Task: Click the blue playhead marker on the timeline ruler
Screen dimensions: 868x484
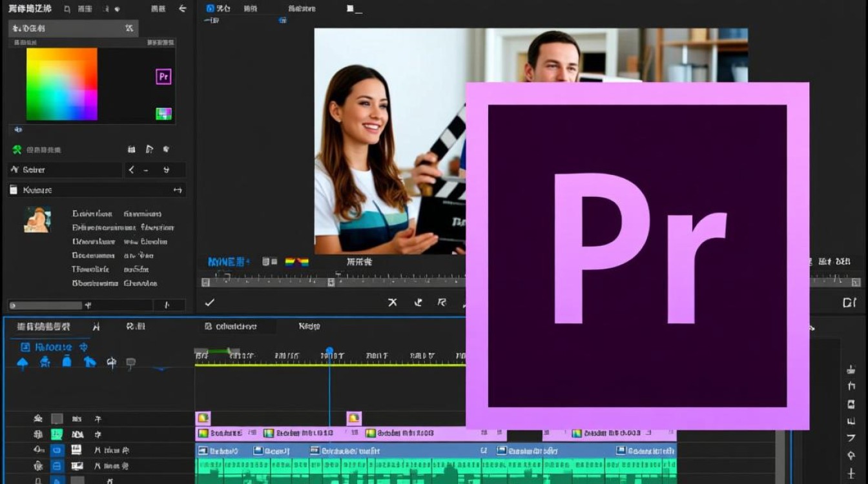Action: pyautogui.click(x=329, y=351)
